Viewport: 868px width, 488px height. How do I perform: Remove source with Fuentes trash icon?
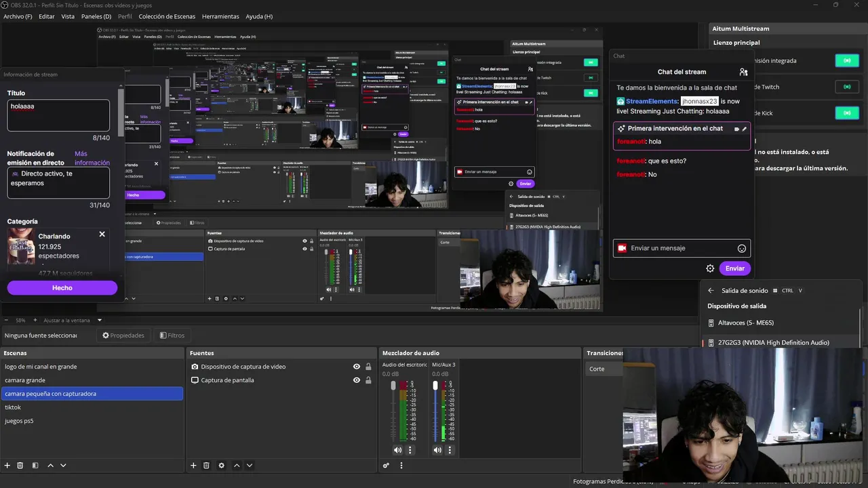[x=206, y=466]
